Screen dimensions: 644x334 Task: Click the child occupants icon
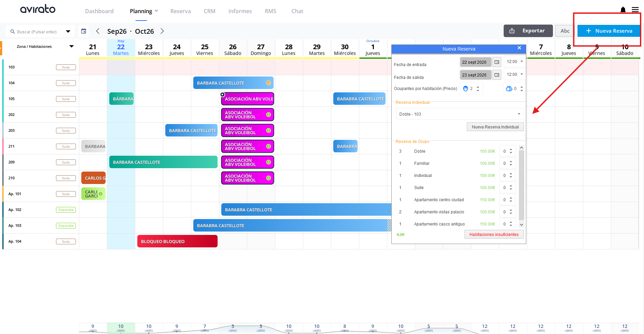click(x=509, y=89)
